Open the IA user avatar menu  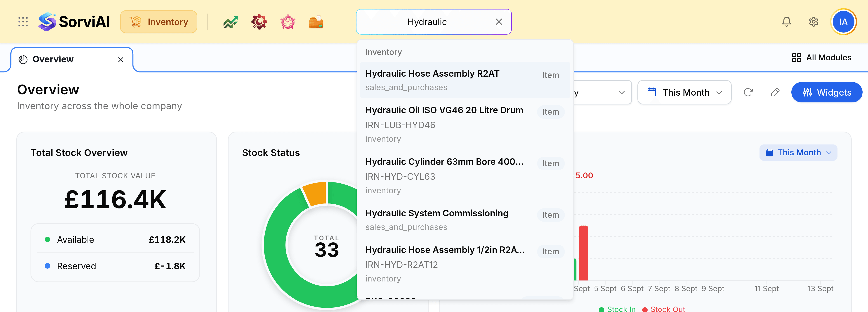[x=843, y=22]
